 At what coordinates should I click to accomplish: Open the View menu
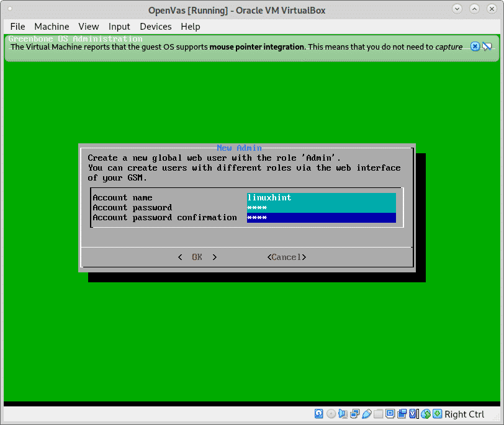coord(89,27)
